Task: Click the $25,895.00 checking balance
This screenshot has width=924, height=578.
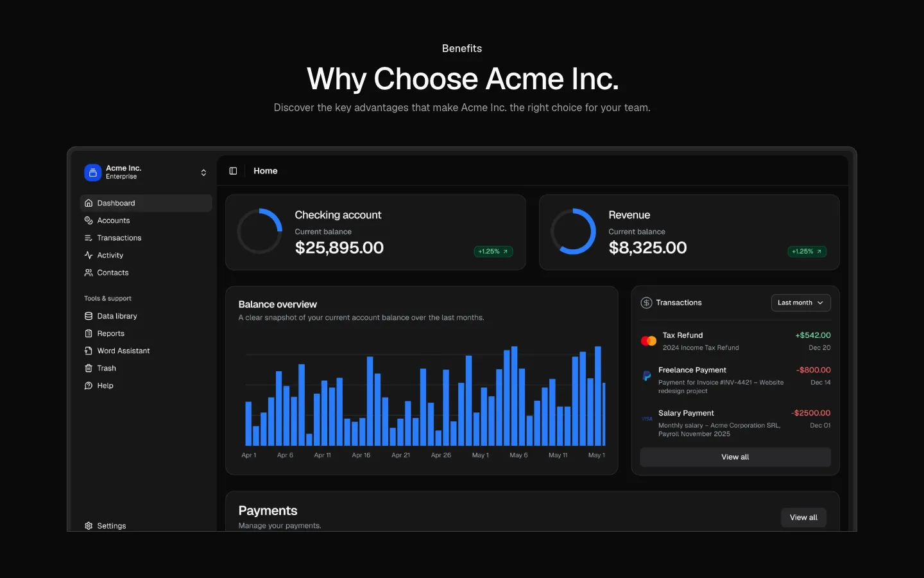Action: click(339, 248)
